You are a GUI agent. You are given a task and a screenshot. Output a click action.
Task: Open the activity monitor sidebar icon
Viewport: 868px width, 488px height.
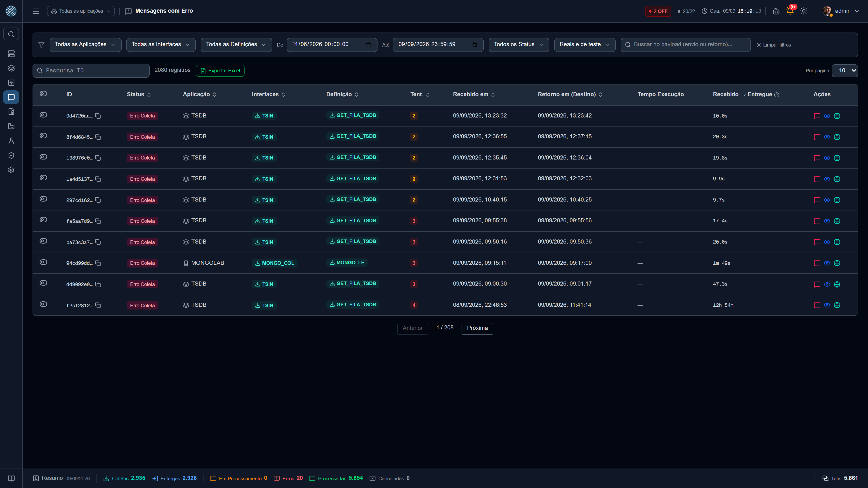(x=11, y=83)
